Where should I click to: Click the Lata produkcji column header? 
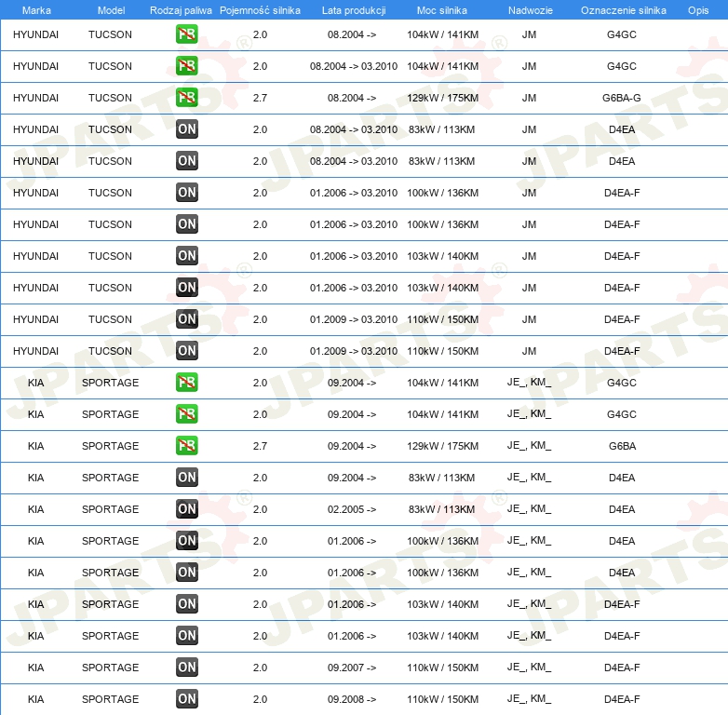pyautogui.click(x=354, y=10)
